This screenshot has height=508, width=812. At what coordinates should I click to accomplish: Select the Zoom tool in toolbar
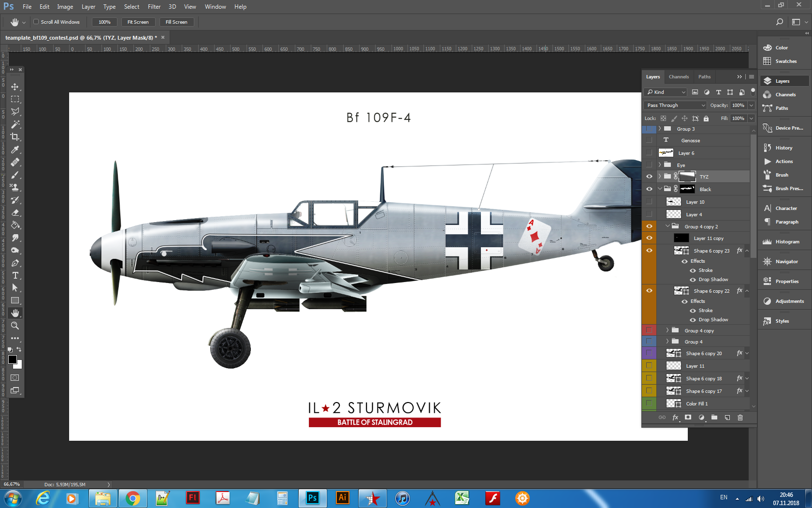coord(15,326)
